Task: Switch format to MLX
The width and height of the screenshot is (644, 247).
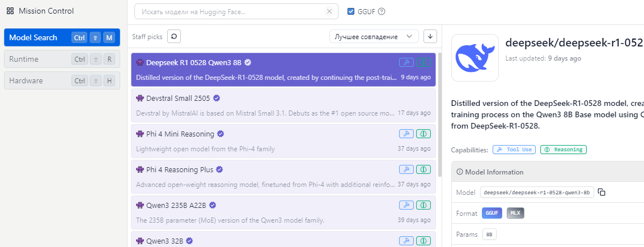Action: pos(515,213)
